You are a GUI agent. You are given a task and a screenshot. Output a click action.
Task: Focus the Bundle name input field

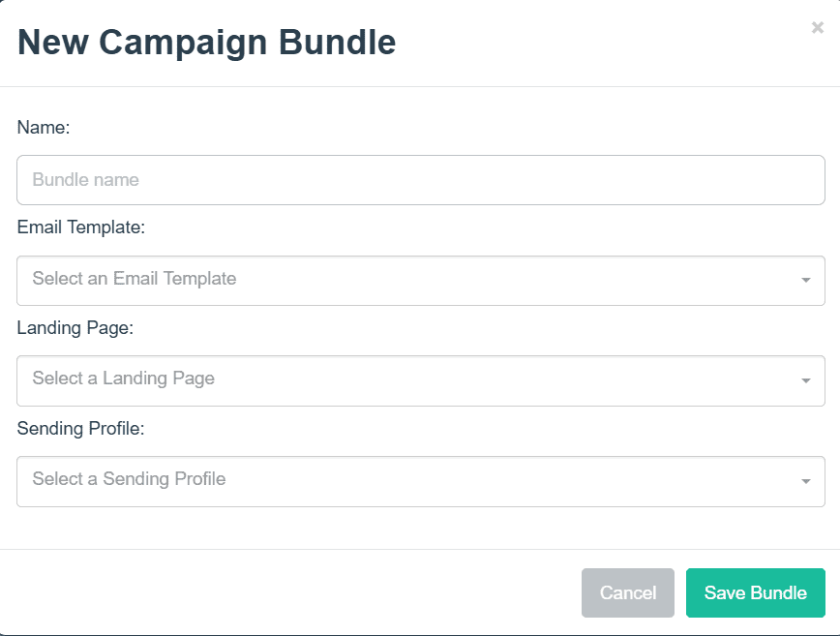[x=420, y=180]
